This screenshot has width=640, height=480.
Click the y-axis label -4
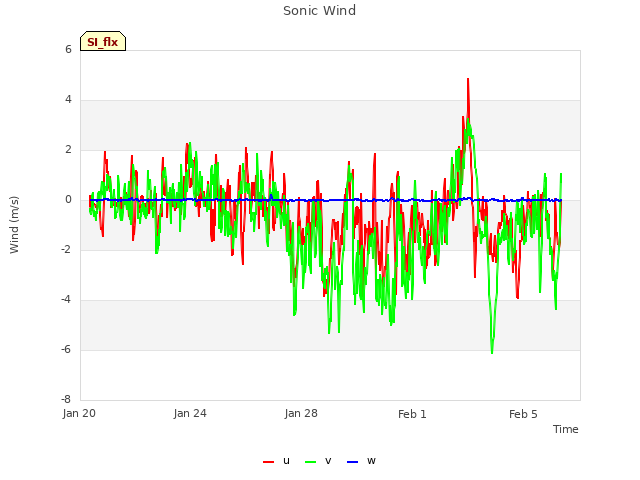point(66,300)
